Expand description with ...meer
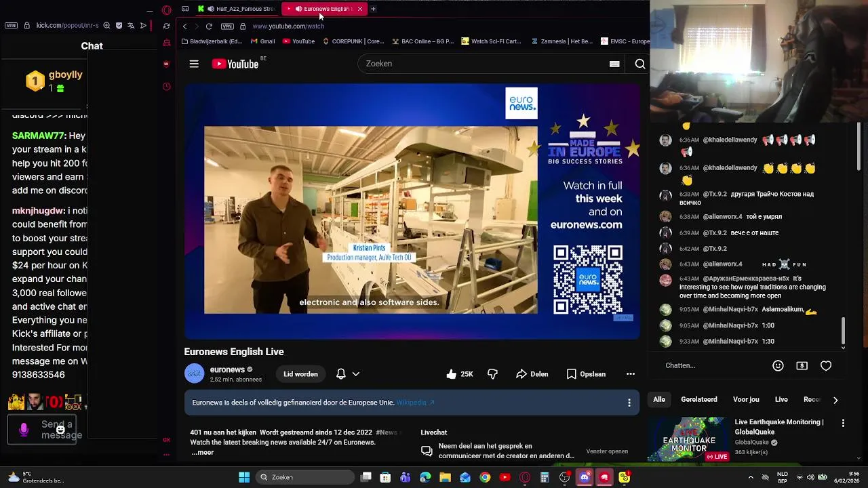 203,453
